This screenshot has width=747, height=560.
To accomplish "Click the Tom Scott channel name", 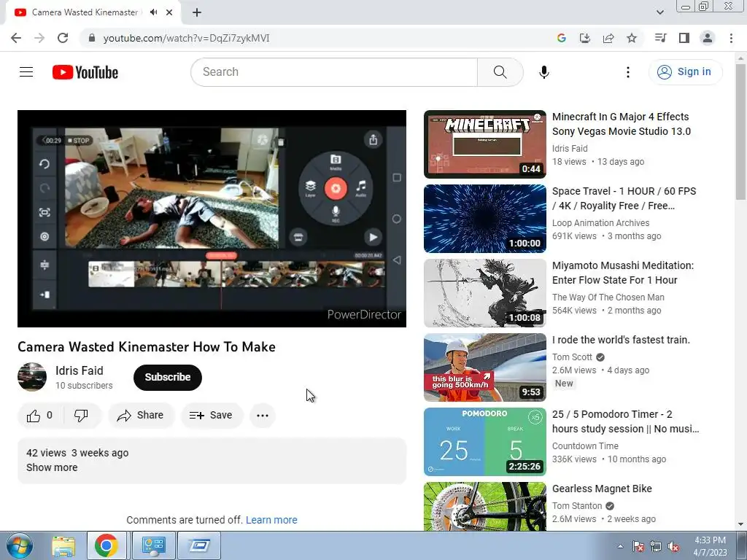I will point(572,357).
